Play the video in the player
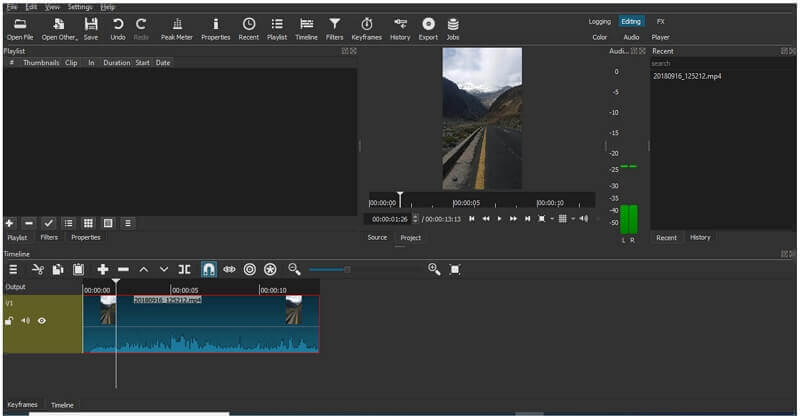800x419 pixels. tap(499, 218)
